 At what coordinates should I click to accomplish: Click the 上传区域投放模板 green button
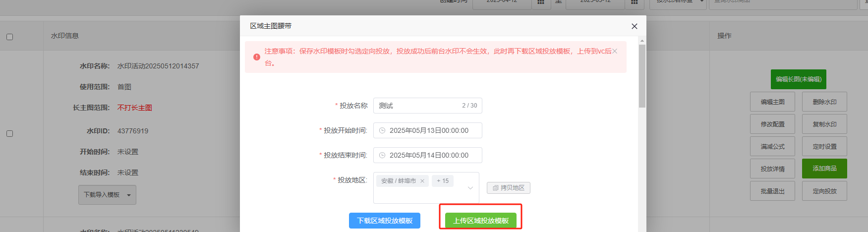click(x=481, y=221)
